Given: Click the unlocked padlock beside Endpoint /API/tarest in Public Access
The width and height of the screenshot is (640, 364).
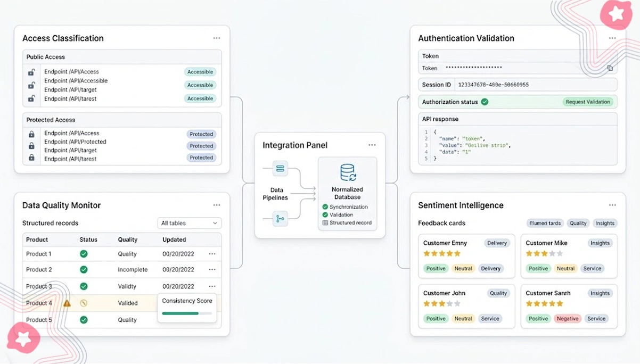Looking at the screenshot, I should tap(31, 98).
